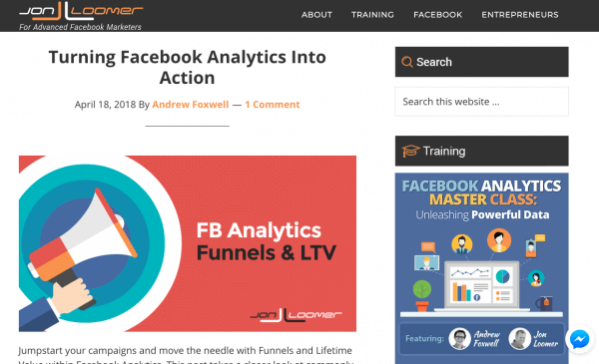Click the Facebook Analytics Master Class banner

pyautogui.click(x=482, y=268)
